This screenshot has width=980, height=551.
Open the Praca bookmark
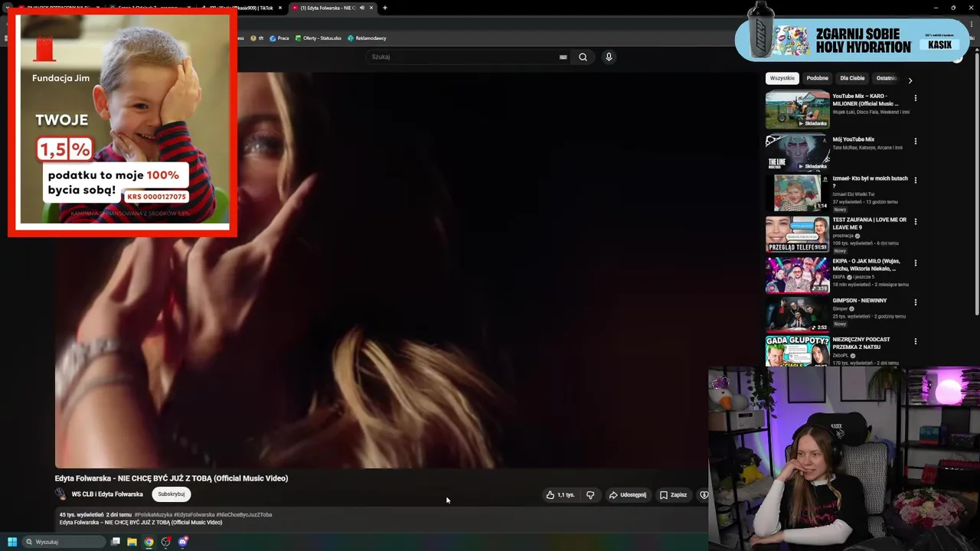point(279,37)
